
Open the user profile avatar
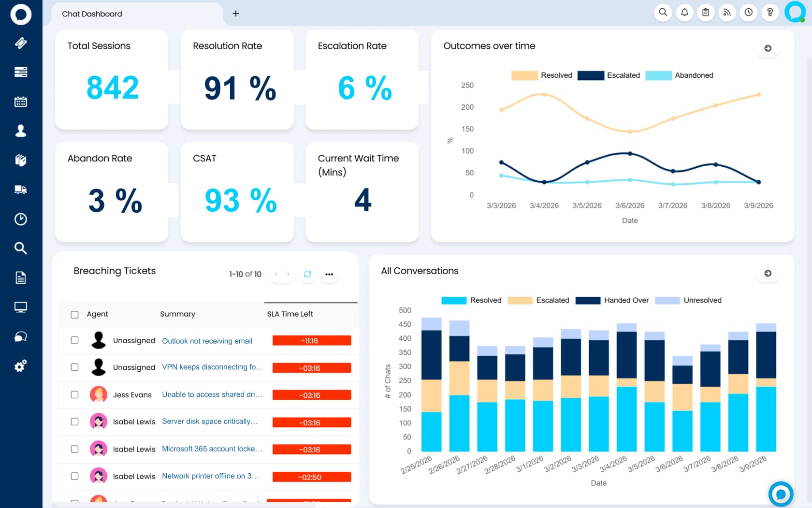click(x=795, y=12)
